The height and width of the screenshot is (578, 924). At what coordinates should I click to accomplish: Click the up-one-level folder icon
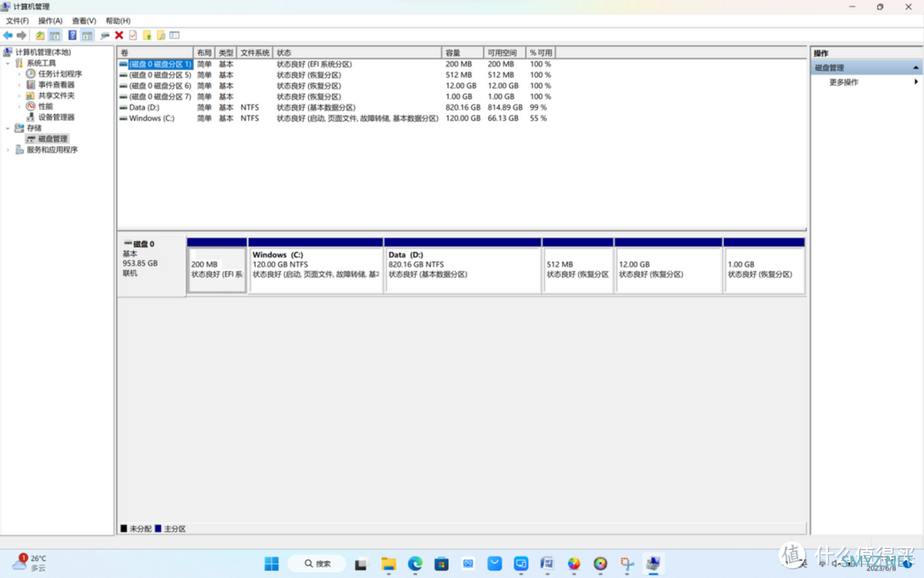40,35
